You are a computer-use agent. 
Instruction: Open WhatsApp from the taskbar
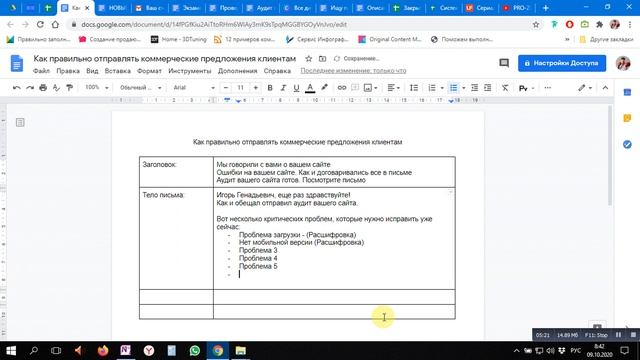(x=195, y=351)
